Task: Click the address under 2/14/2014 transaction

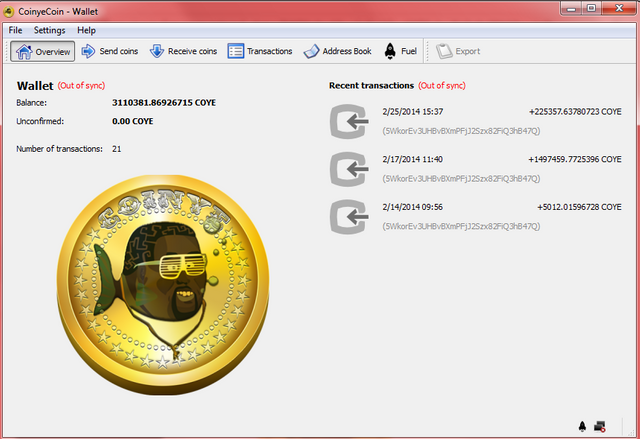Action: 461,226
